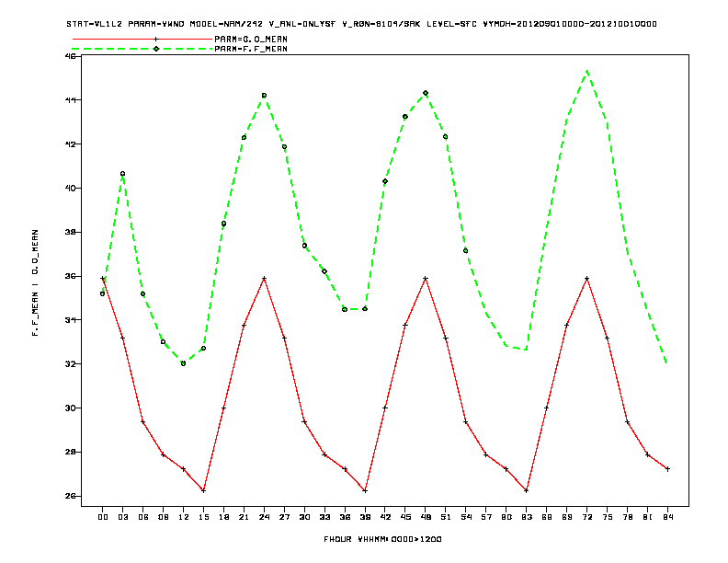This screenshot has height=563, width=728.
Task: Click the vertical axis title F.F_MEAN | O.O_MEAN
Action: point(35,282)
